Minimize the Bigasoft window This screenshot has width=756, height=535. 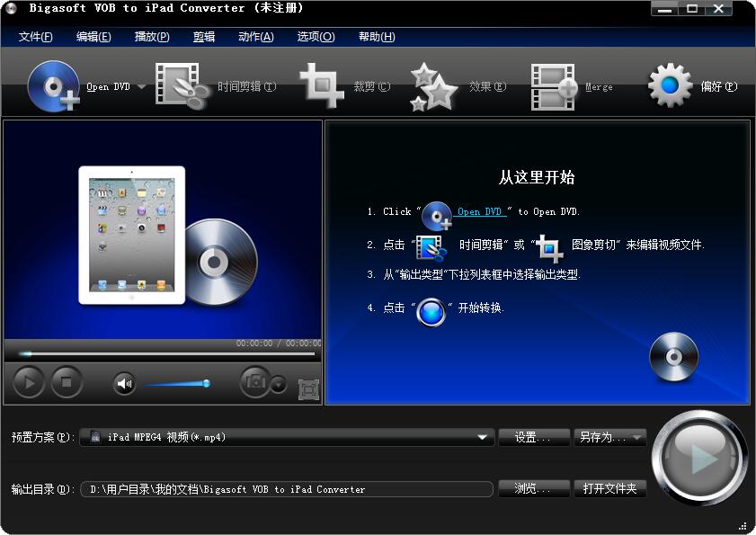(x=664, y=9)
